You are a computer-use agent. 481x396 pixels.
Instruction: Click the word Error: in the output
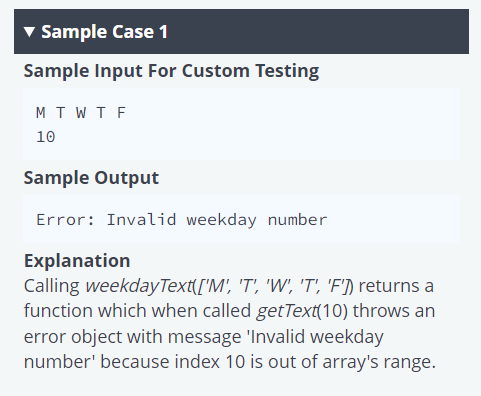(66, 220)
